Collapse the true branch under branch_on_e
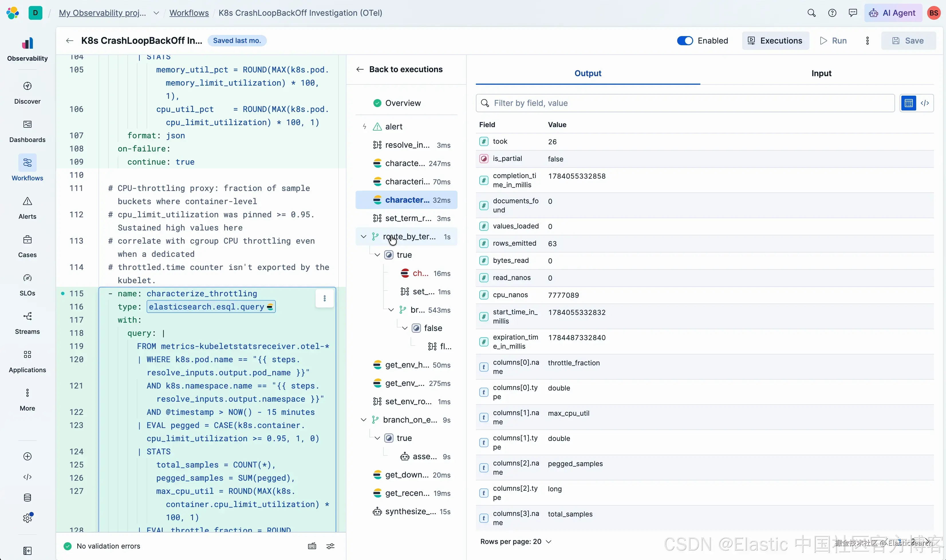Screen dimensions: 946x560 tap(377, 438)
